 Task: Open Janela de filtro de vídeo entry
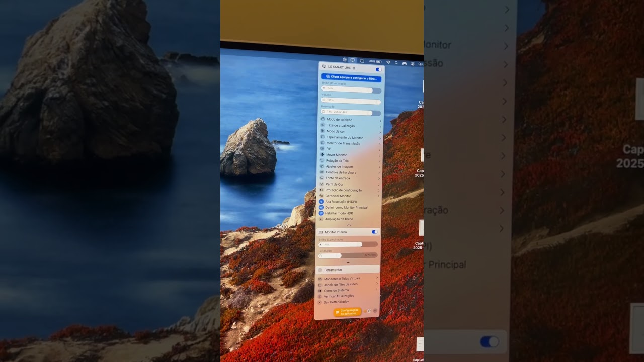point(348,285)
